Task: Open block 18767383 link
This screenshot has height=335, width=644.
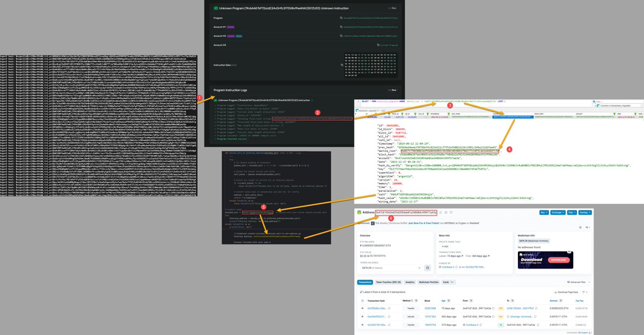Action: pos(430,316)
